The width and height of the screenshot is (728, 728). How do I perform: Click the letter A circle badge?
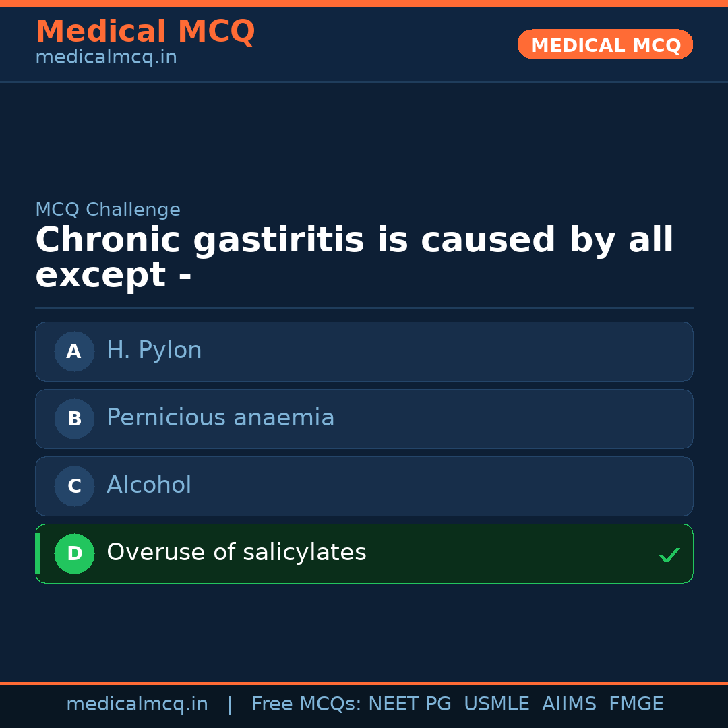pos(74,351)
